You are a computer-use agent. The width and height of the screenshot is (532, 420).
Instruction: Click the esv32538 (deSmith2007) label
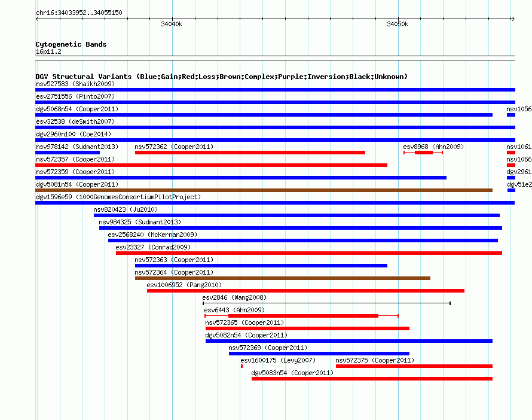(x=75, y=121)
